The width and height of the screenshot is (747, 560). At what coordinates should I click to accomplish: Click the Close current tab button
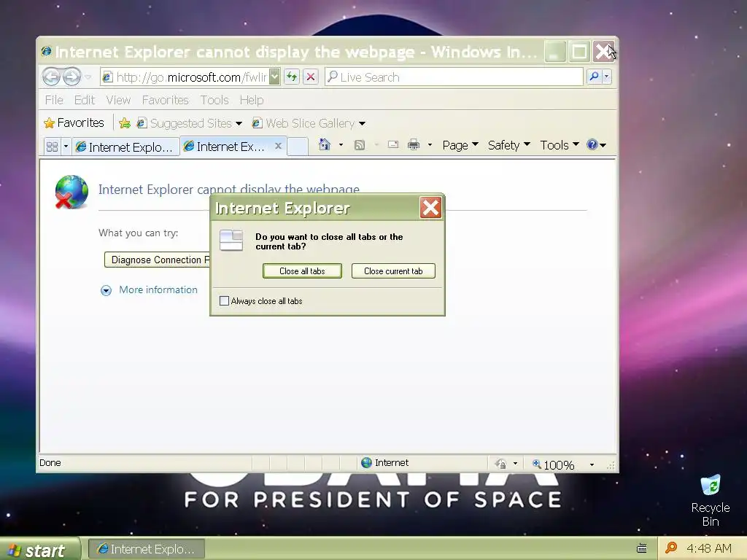pos(393,271)
